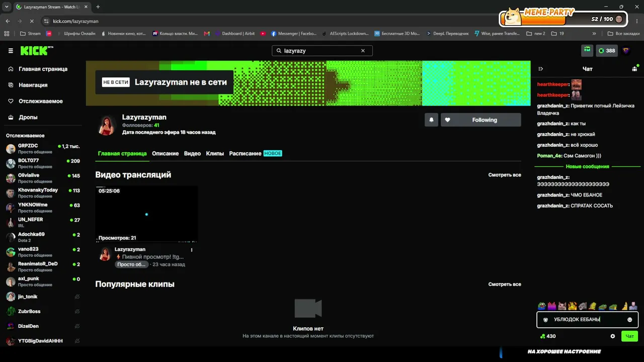
Task: Open the green gift shop icon
Action: click(x=587, y=50)
